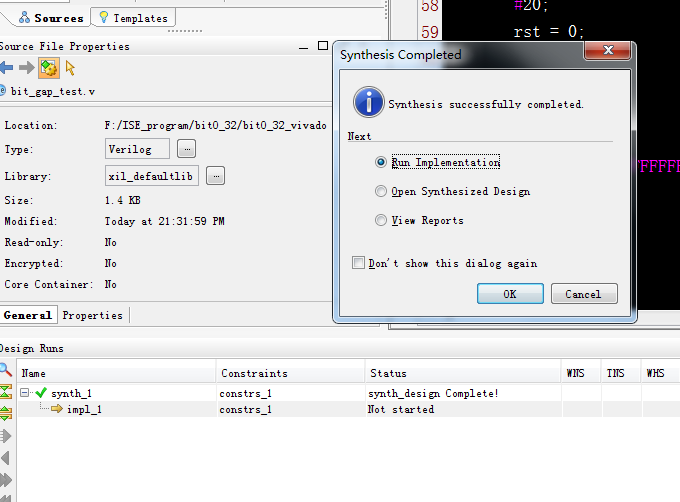Image resolution: width=680 pixels, height=502 pixels.
Task: Minimize the Source File Properties panel
Action: tap(303, 46)
